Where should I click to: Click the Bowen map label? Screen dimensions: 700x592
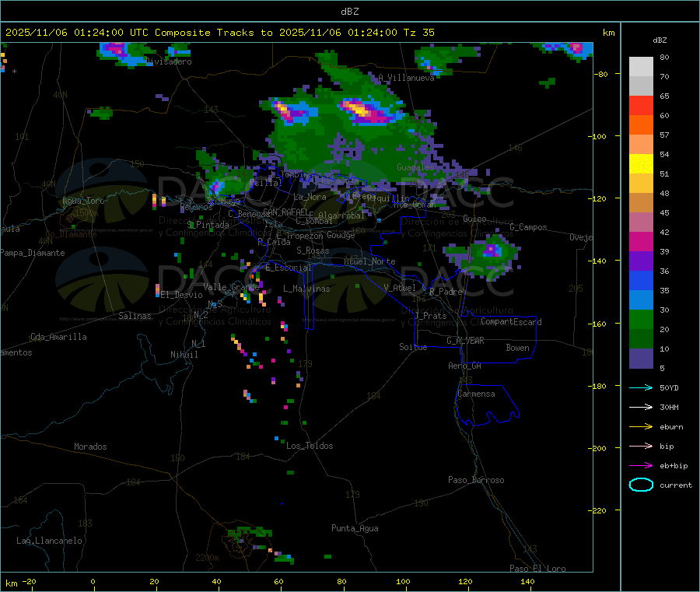tap(518, 348)
